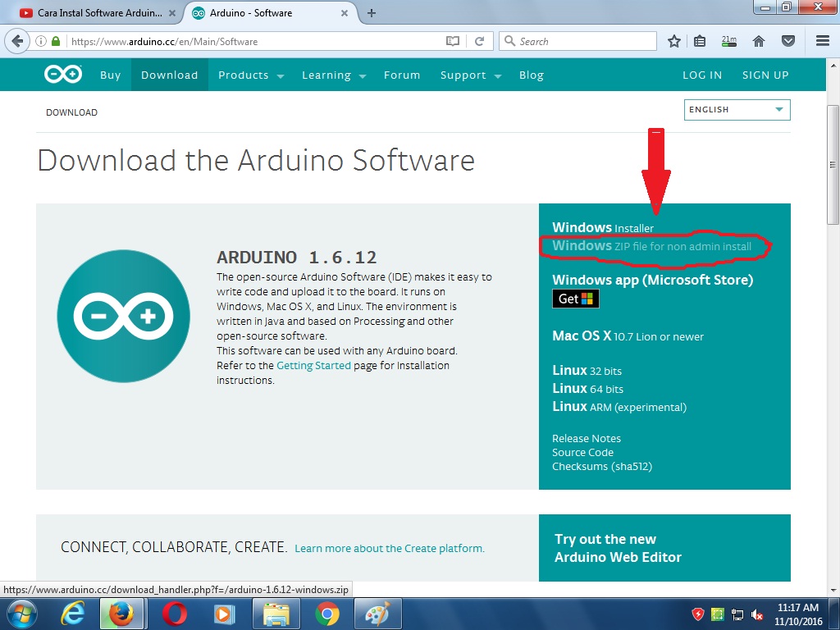Reload the page with refresh icon
The width and height of the screenshot is (840, 630).
pos(479,41)
